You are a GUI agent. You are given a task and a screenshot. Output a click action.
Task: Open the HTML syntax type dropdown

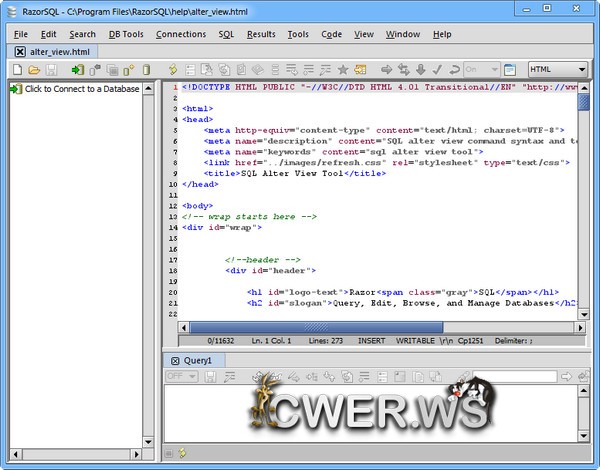558,69
